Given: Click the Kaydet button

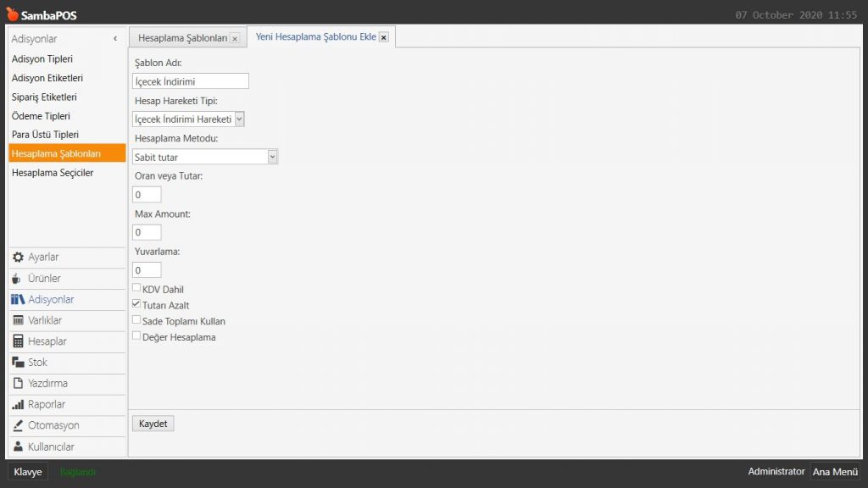Looking at the screenshot, I should coord(153,424).
